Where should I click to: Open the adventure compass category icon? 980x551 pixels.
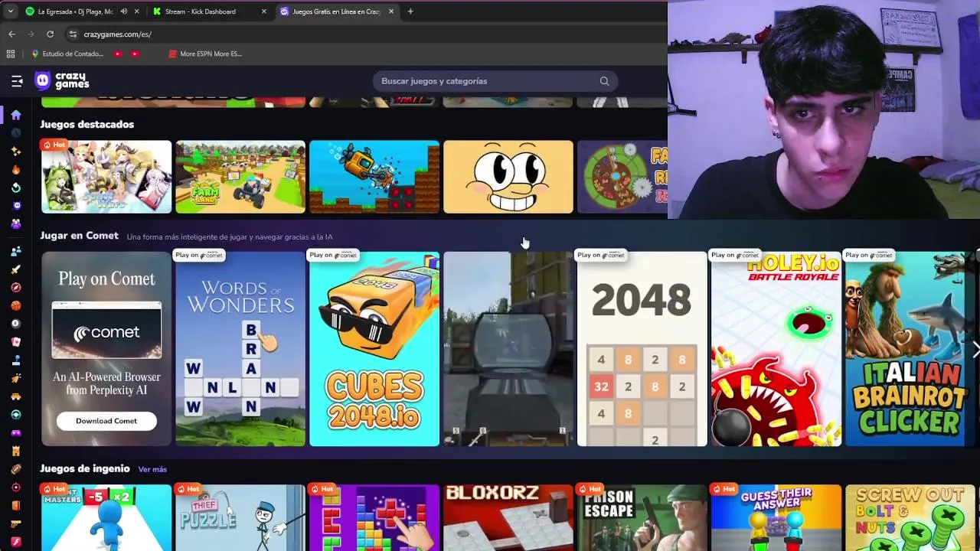[x=15, y=288]
